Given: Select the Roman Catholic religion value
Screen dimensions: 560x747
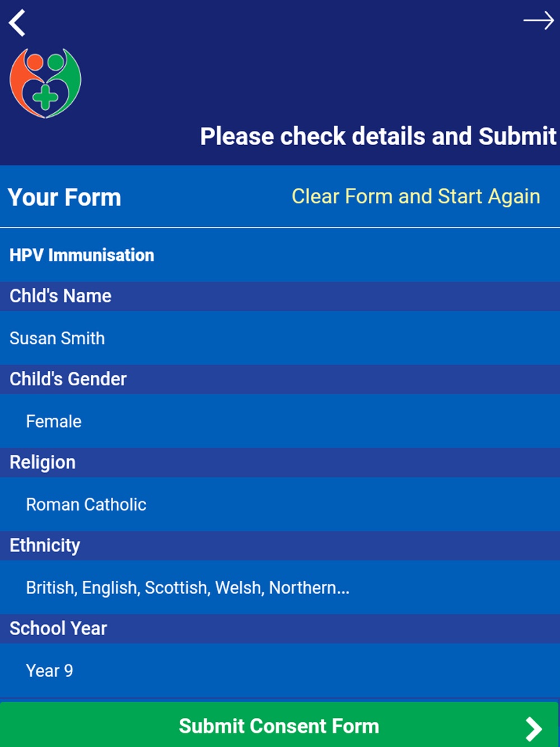Looking at the screenshot, I should click(86, 505).
